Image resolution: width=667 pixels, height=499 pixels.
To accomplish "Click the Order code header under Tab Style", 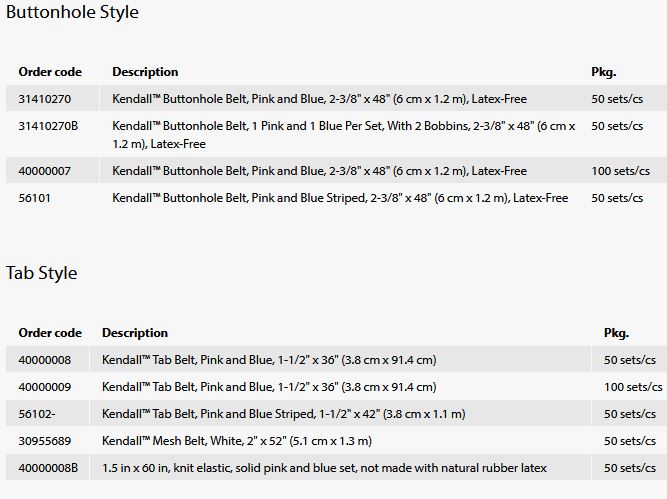I will coord(50,333).
